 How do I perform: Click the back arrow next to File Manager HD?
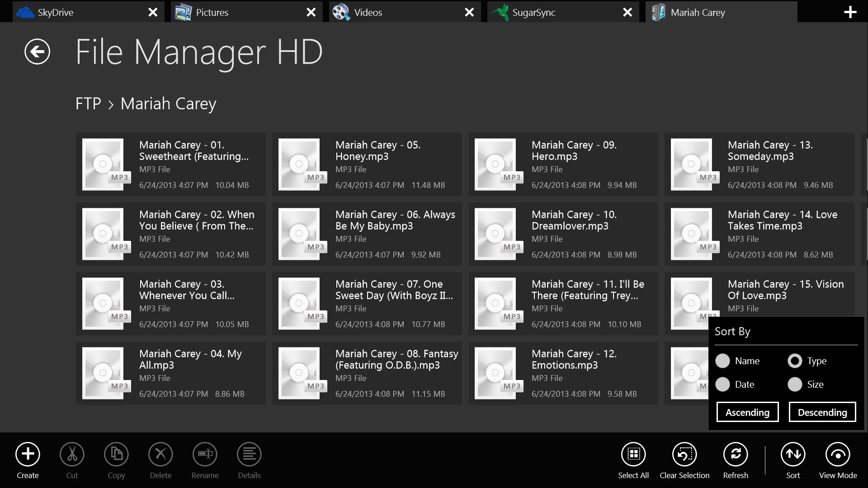coord(37,52)
